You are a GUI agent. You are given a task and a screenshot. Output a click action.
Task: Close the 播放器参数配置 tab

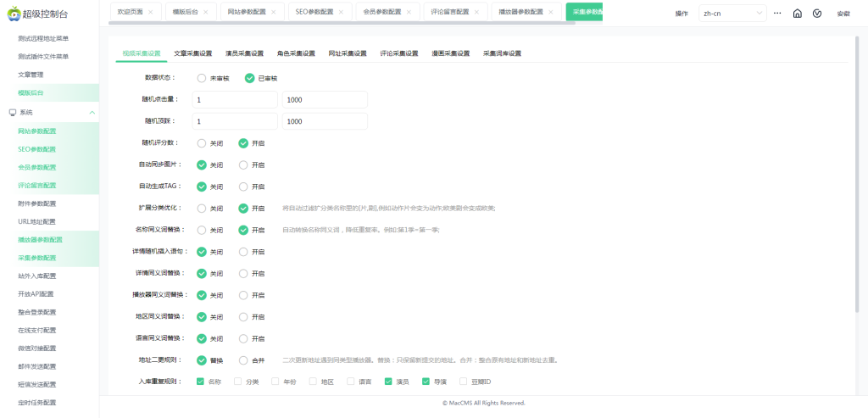(x=551, y=12)
